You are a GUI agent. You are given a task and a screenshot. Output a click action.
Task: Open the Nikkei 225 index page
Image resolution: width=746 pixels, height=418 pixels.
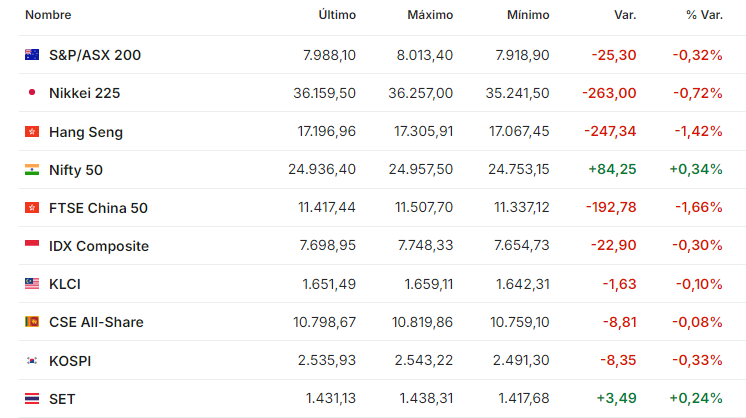[x=84, y=93]
